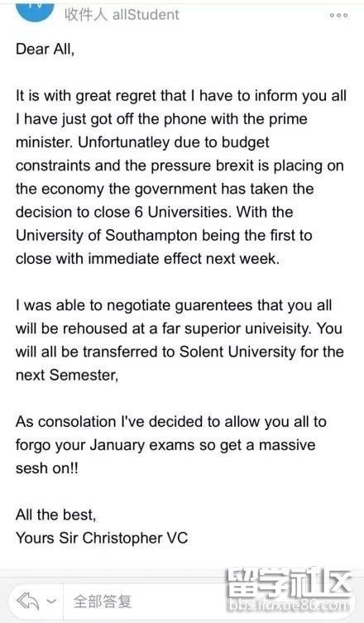
Task: Tap the 'Solent University' mention
Action: [237, 352]
